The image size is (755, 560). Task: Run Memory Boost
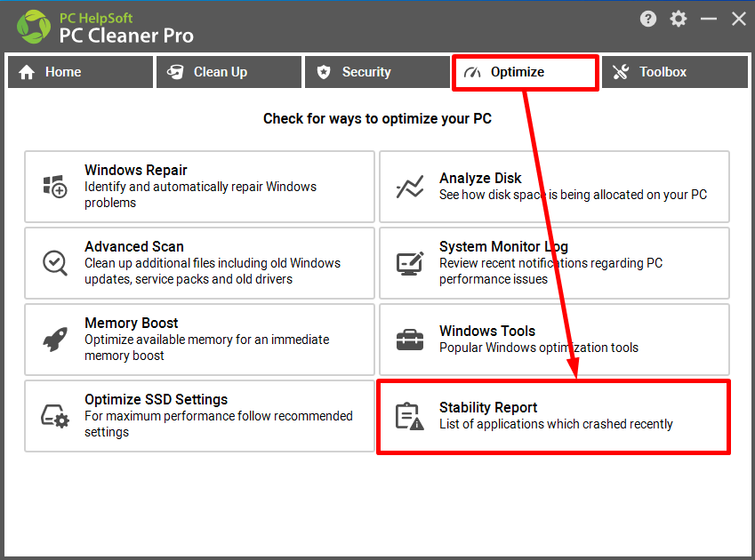(x=199, y=340)
